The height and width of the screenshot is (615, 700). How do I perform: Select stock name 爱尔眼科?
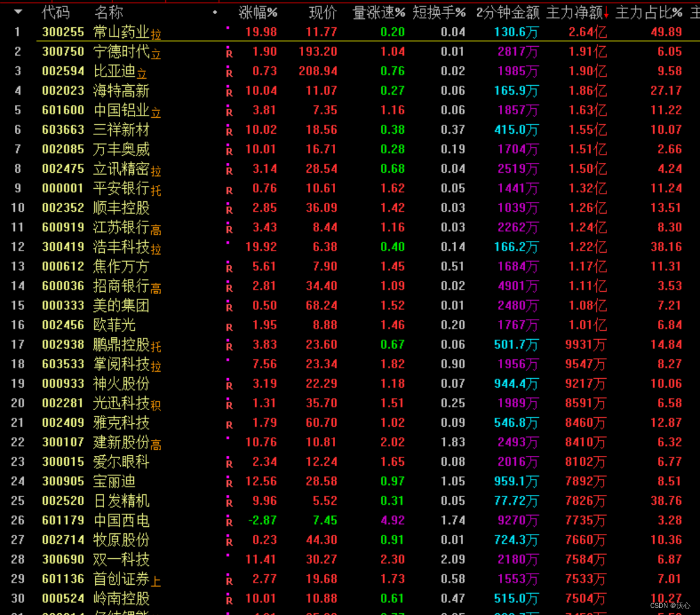121,462
